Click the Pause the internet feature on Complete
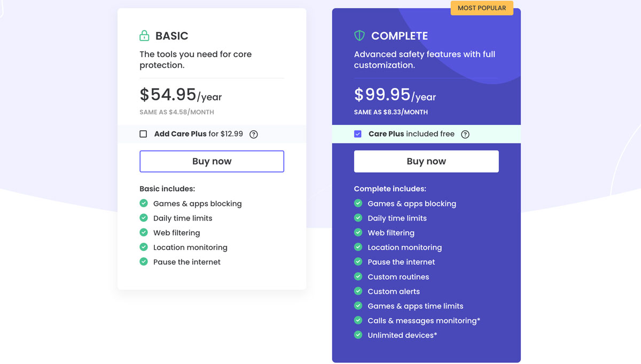Viewport: 641px width, 364px height. [401, 262]
